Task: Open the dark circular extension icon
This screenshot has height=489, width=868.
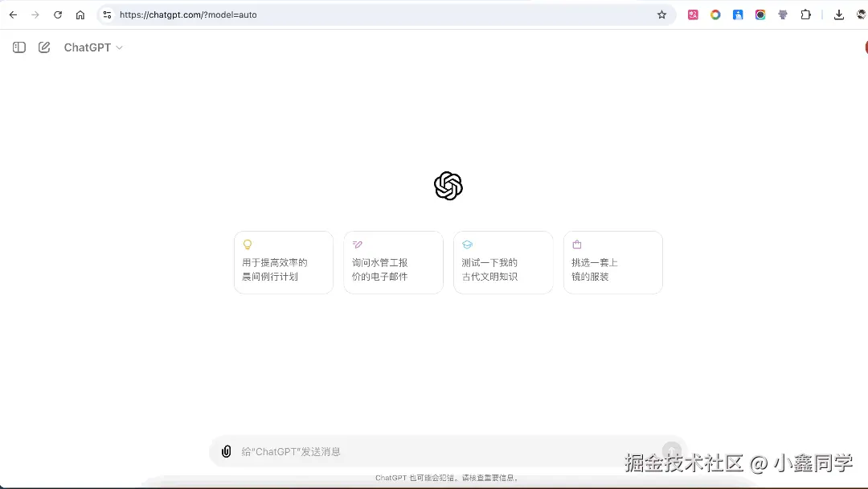Action: tap(760, 15)
